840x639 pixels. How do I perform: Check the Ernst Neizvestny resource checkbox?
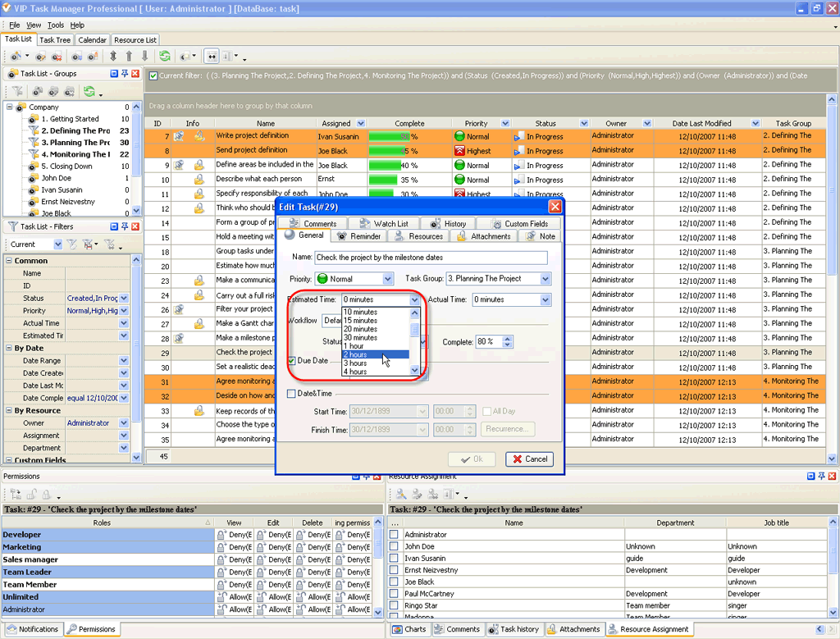pyautogui.click(x=395, y=569)
